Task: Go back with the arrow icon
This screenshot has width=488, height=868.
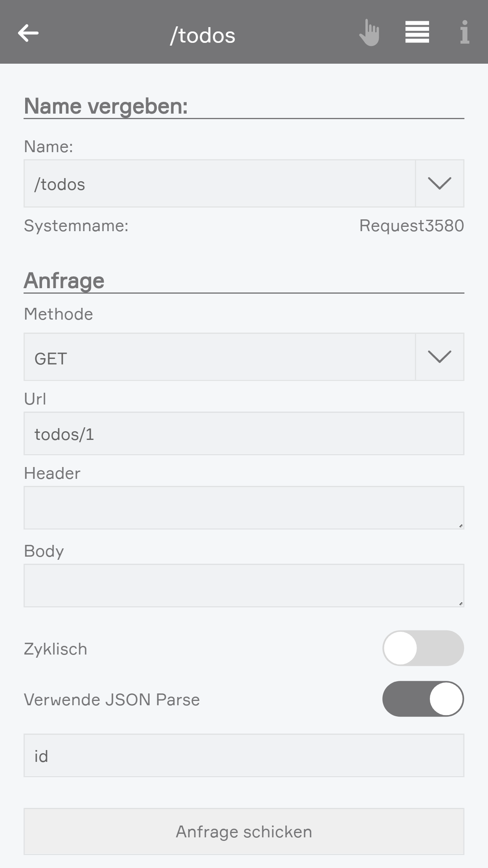Action: pyautogui.click(x=28, y=33)
